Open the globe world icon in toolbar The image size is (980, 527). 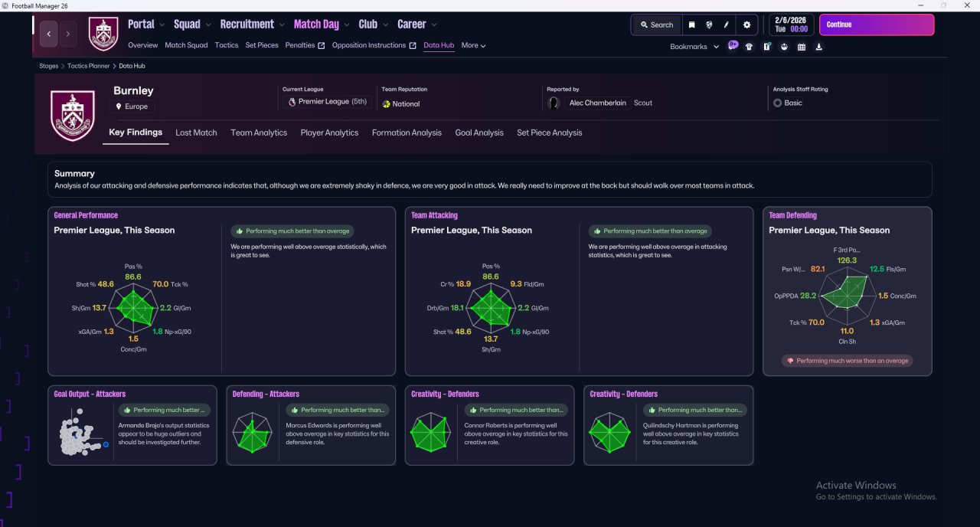710,25
